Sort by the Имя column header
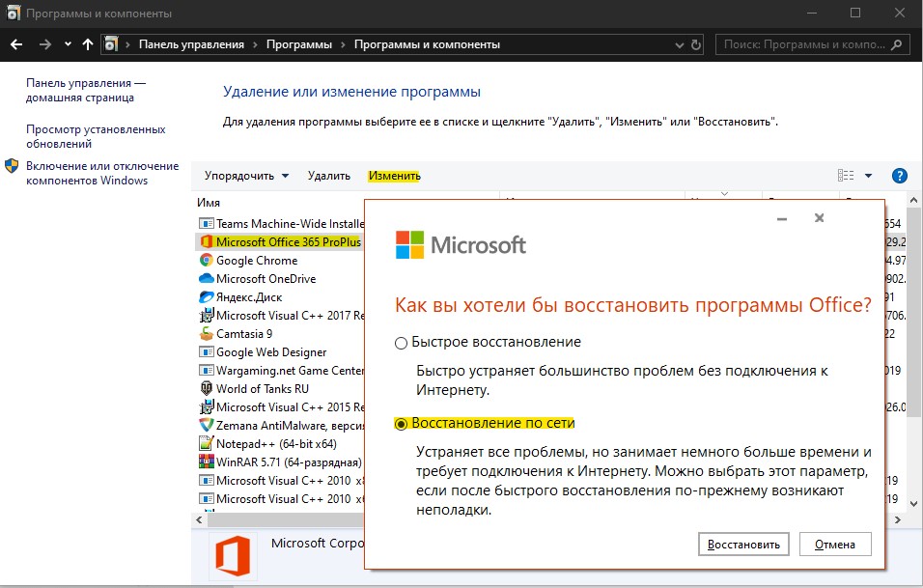The height and width of the screenshot is (588, 923). click(209, 203)
